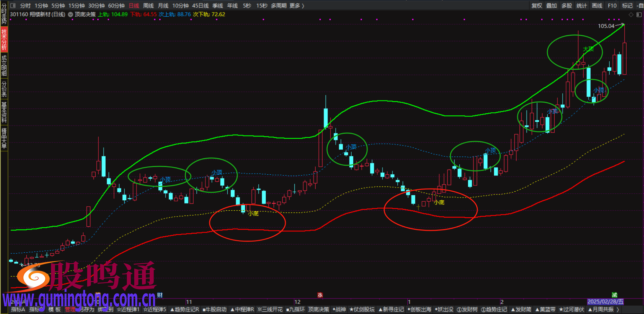This screenshot has height=314, width=644.
Task: Click the diamond marker icon at top-right
Action: [631, 15]
